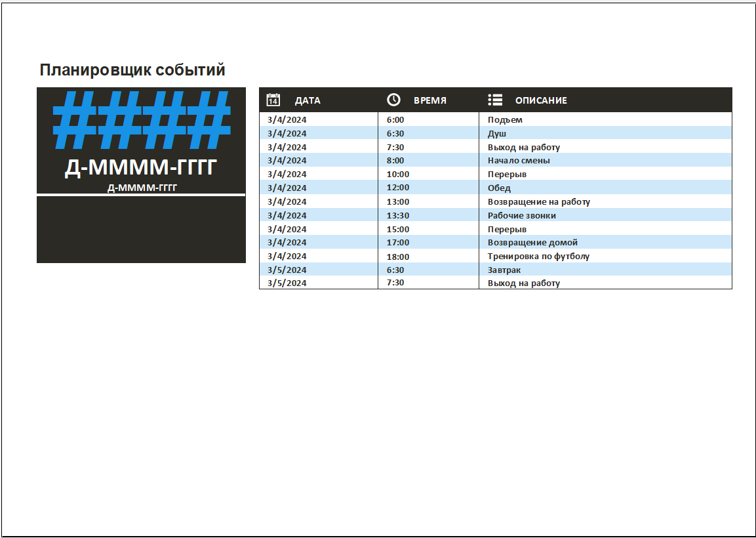The image size is (756, 538).
Task: Click the small Д-ММММ-ГГГГ text above divider
Action: (x=142, y=188)
